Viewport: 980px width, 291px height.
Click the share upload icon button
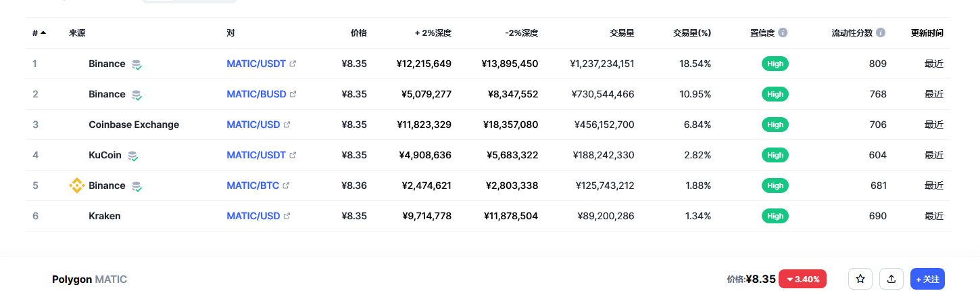pyautogui.click(x=891, y=279)
